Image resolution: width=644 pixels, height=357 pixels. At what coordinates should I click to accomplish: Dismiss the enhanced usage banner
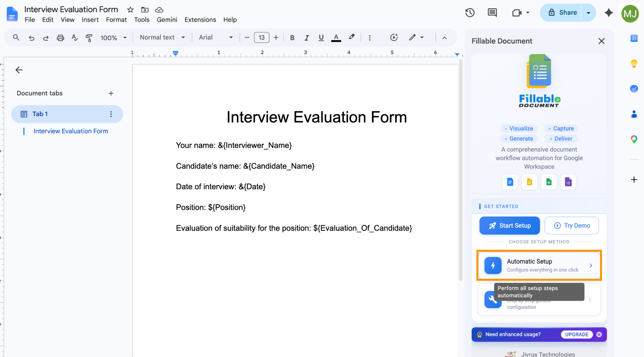(599, 334)
